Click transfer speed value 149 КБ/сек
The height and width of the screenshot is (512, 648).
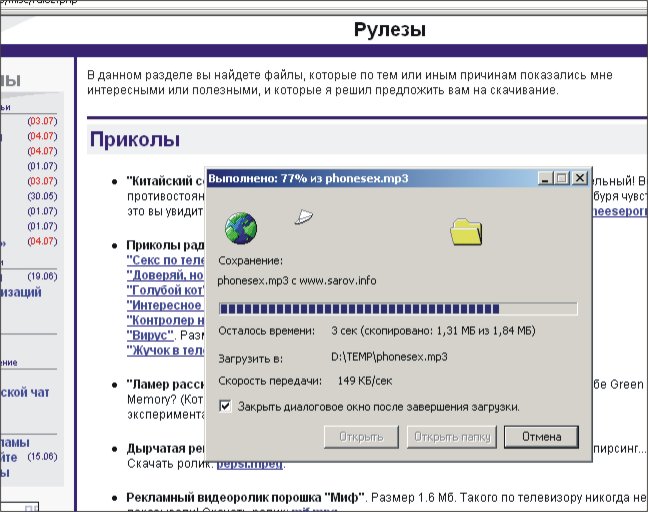pos(365,381)
